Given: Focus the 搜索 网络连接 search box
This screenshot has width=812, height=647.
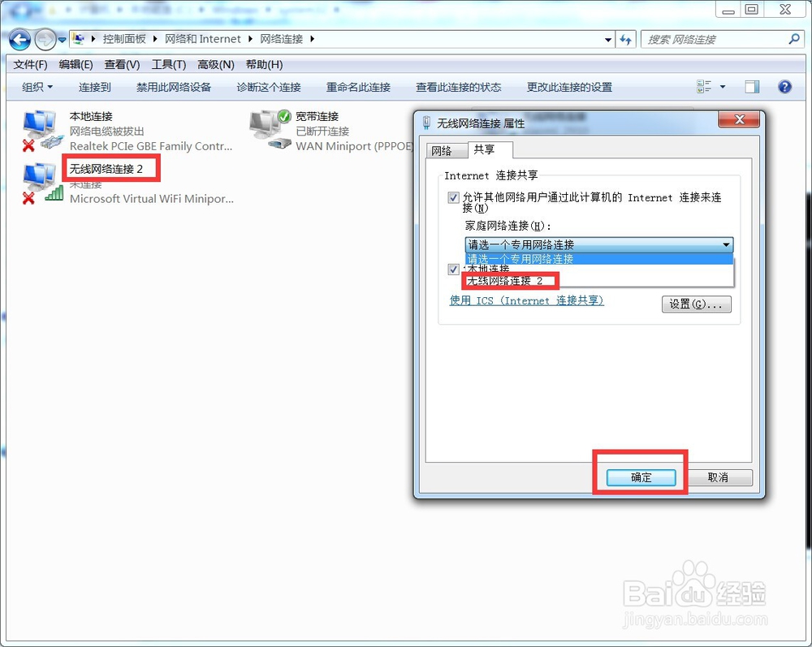Looking at the screenshot, I should 715,39.
